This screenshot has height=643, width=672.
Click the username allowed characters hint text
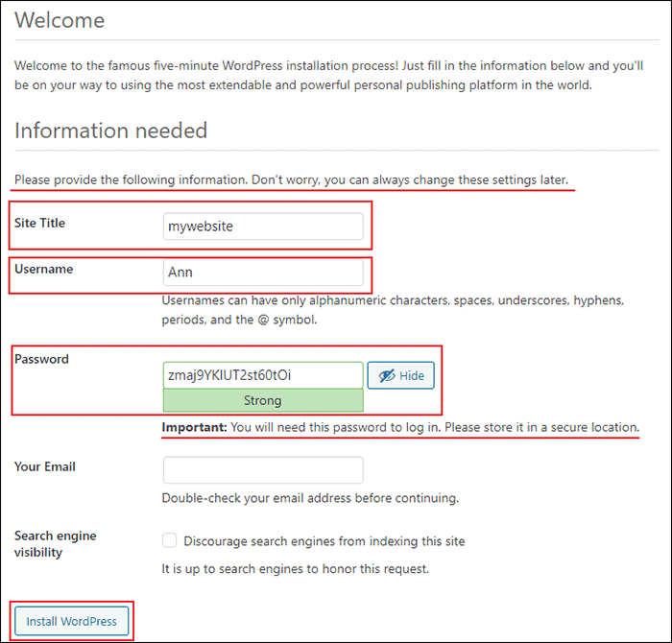point(393,310)
